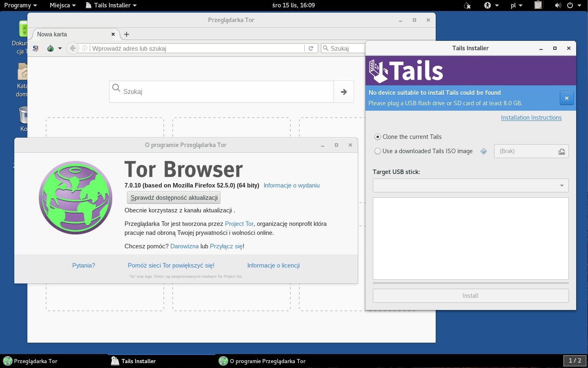Reload the page with the refresh icon

pyautogui.click(x=311, y=48)
